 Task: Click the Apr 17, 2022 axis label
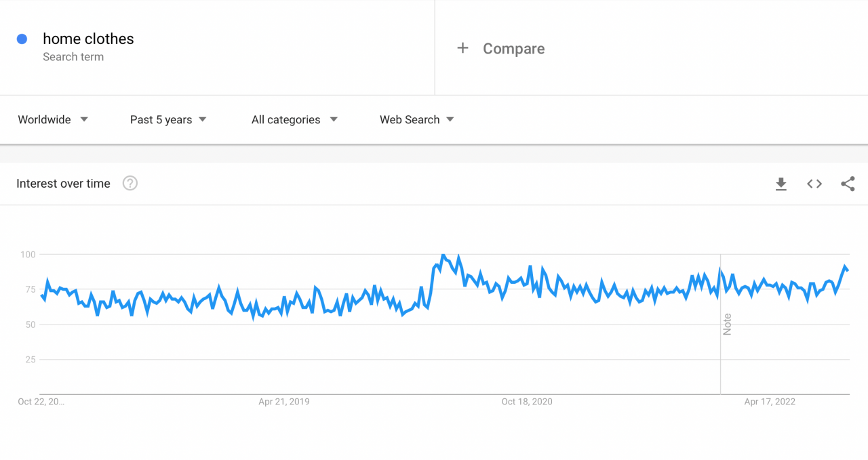tap(770, 401)
